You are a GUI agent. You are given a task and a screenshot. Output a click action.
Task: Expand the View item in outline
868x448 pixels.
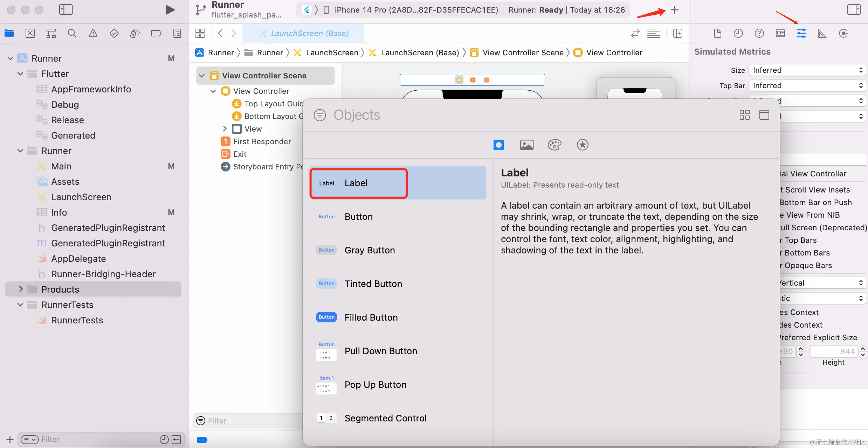tap(225, 129)
